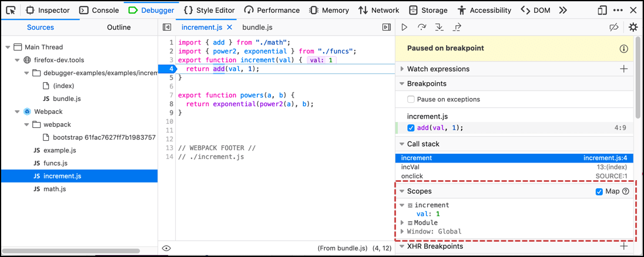This screenshot has width=644, height=257.
Task: Expand the Module scope entry
Action: click(x=402, y=223)
